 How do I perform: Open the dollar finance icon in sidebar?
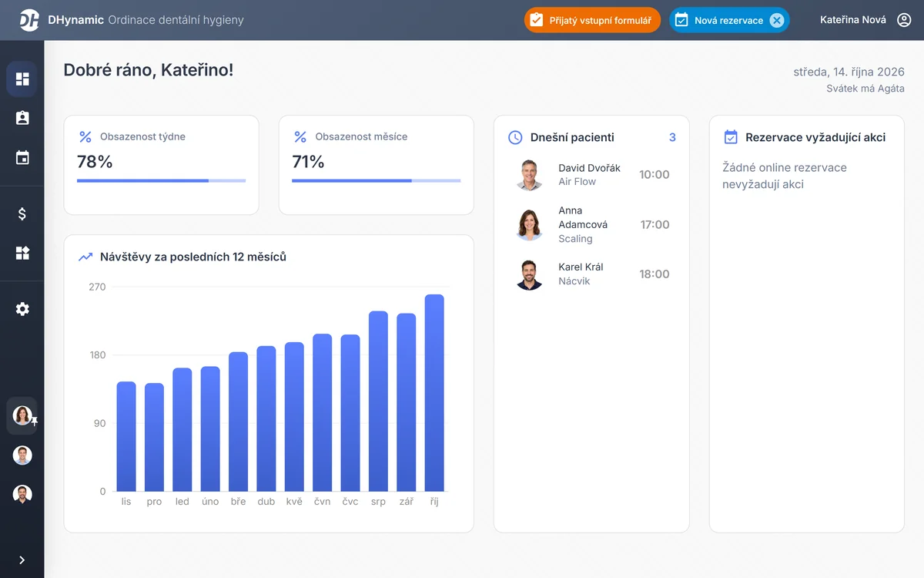pyautogui.click(x=22, y=214)
